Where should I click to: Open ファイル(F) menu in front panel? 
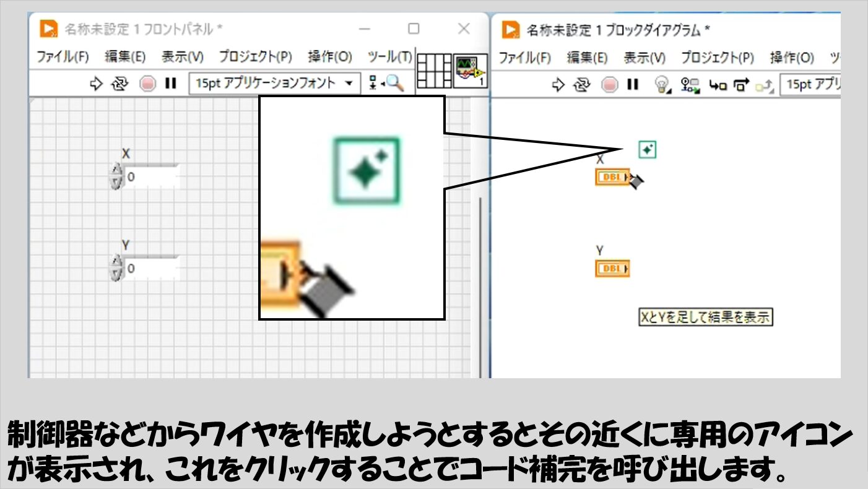point(63,57)
